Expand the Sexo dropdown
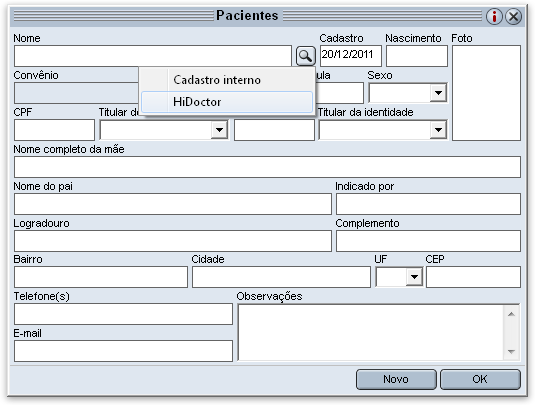The image size is (535, 405). (438, 93)
